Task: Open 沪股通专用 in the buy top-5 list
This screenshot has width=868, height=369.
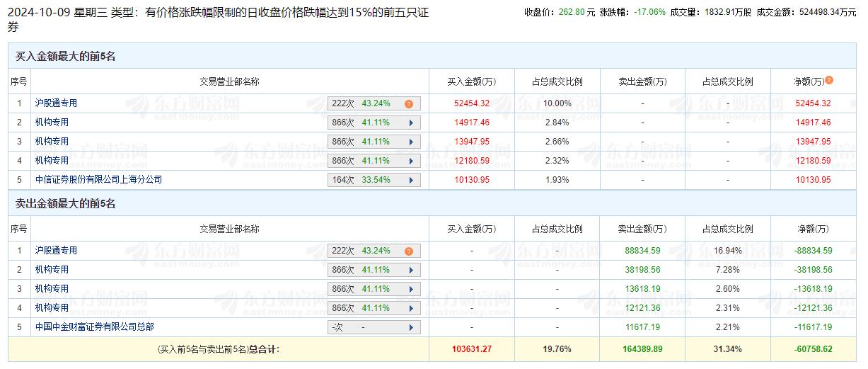Action: coord(56,103)
